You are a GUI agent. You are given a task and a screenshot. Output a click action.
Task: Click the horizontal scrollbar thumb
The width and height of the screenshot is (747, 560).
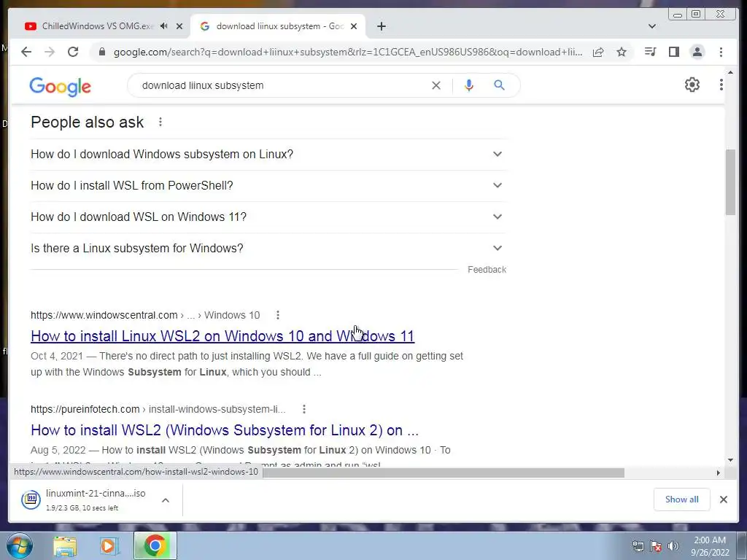(443, 472)
